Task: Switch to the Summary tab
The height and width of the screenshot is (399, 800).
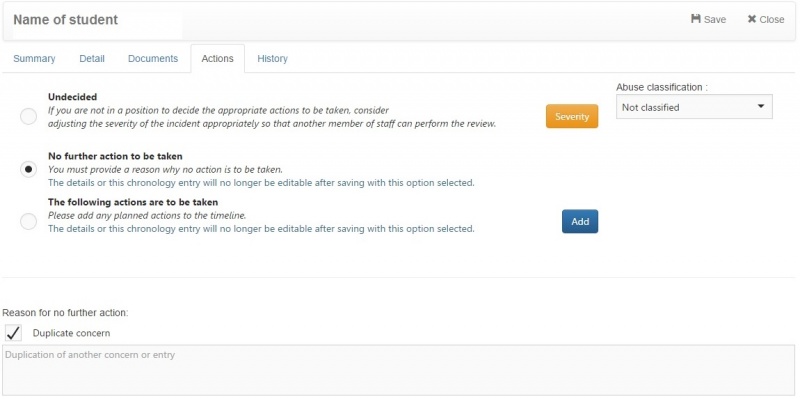Action: tap(34, 59)
